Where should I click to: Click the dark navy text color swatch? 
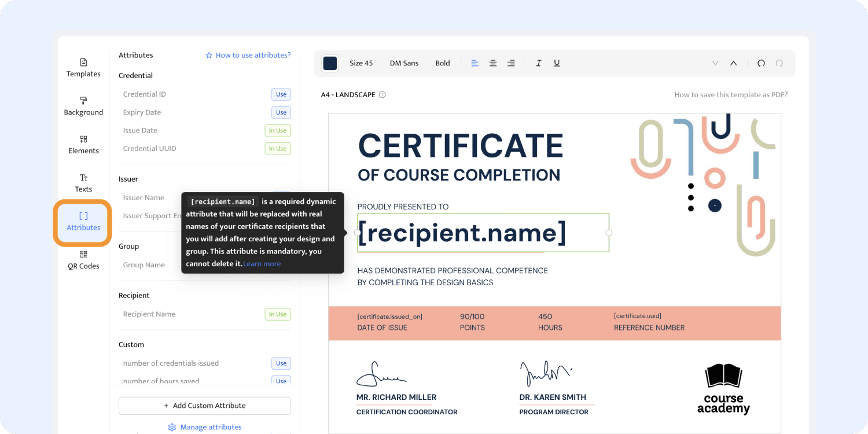330,63
